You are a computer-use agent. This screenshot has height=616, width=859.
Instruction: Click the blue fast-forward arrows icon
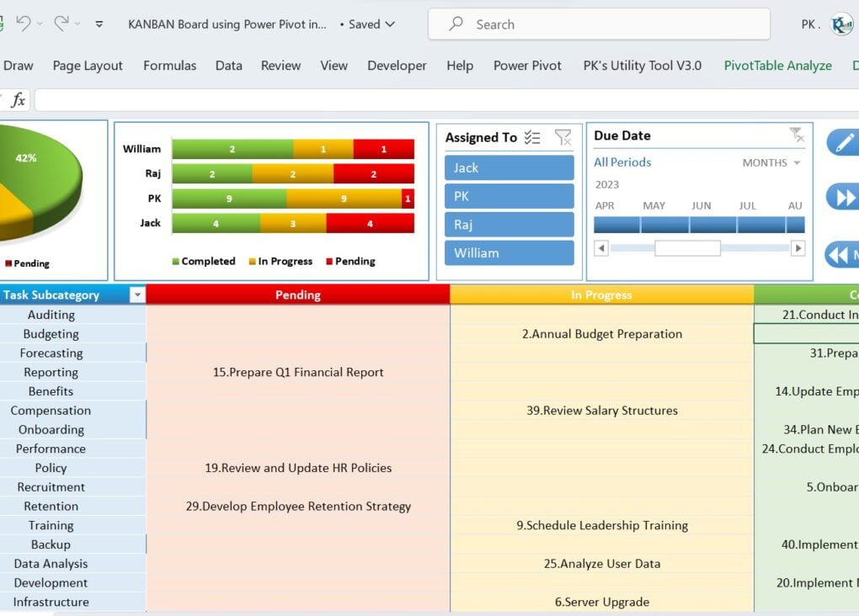pos(846,197)
